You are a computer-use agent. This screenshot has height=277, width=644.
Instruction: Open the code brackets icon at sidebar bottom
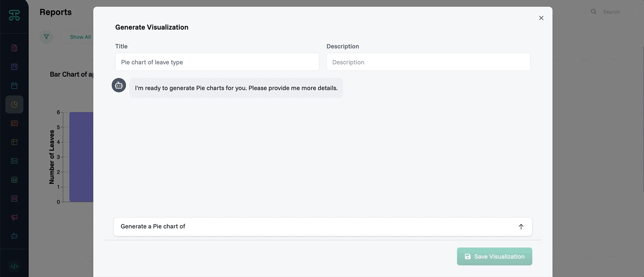(14, 266)
